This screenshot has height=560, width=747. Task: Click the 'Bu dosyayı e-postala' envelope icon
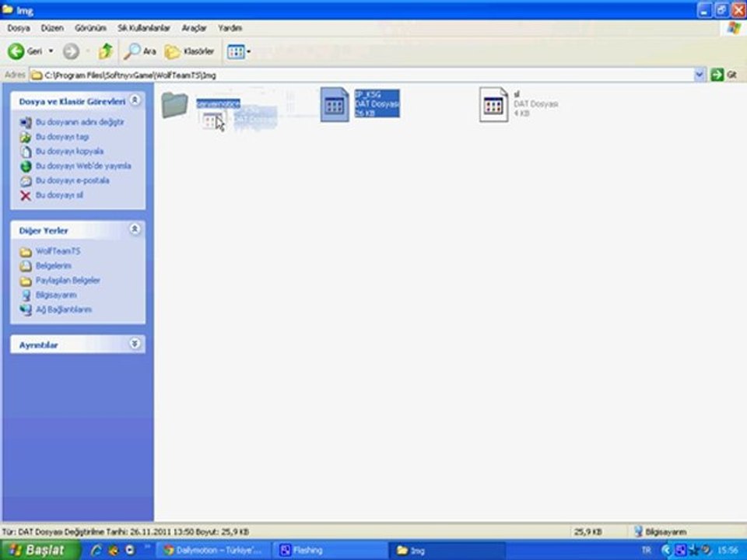(x=26, y=181)
